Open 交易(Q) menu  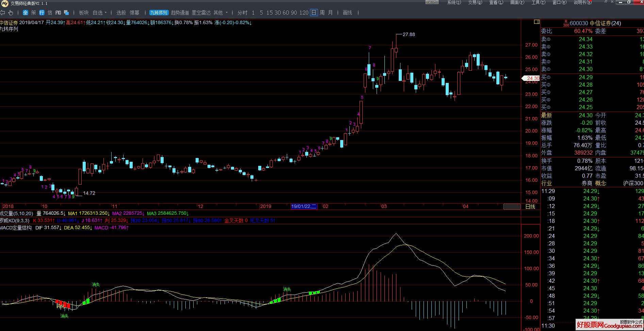click(475, 2)
